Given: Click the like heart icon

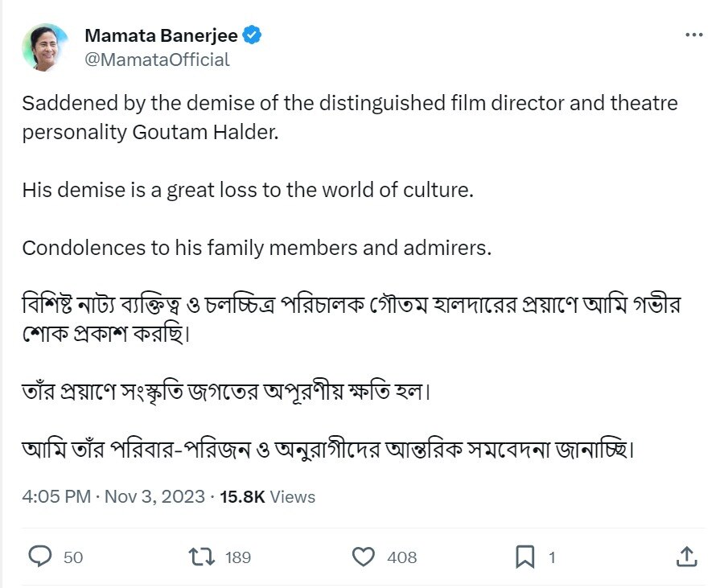Looking at the screenshot, I should [x=366, y=557].
